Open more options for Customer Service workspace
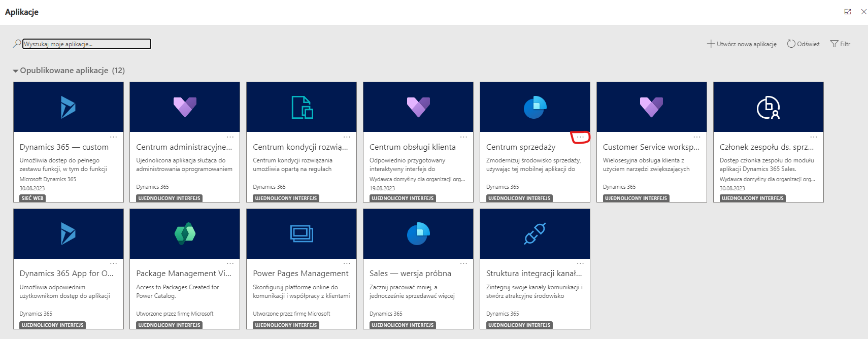This screenshot has width=868, height=339. 697,137
